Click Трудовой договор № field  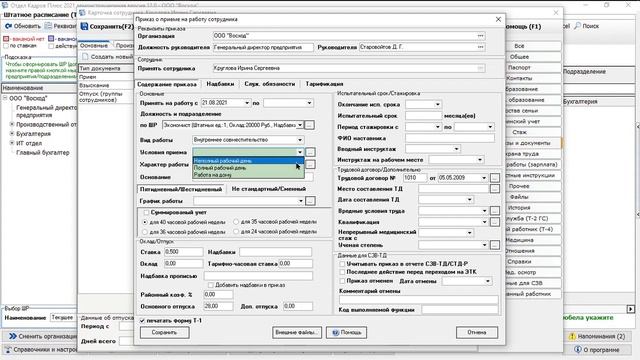click(x=415, y=178)
